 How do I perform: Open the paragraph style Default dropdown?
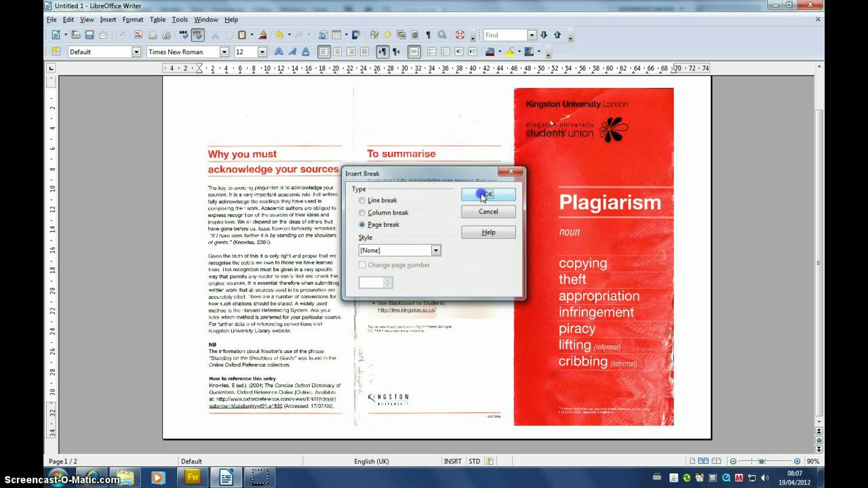(x=136, y=52)
